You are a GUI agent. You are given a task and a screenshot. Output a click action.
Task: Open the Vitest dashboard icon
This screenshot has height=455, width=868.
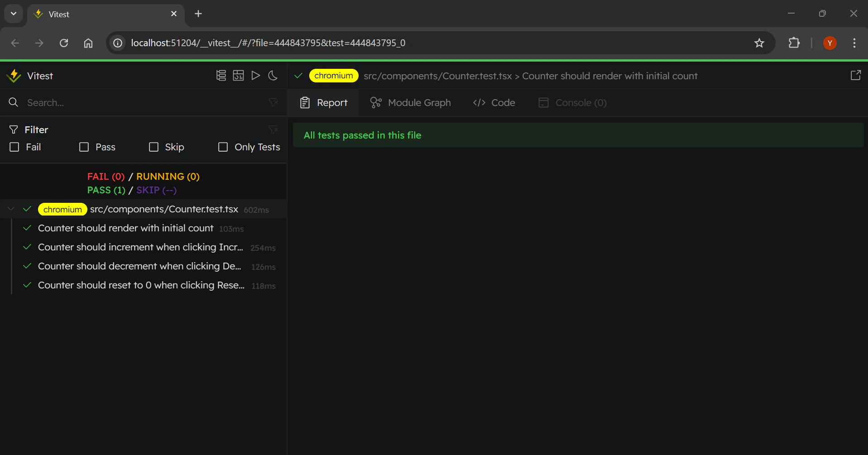click(x=221, y=76)
